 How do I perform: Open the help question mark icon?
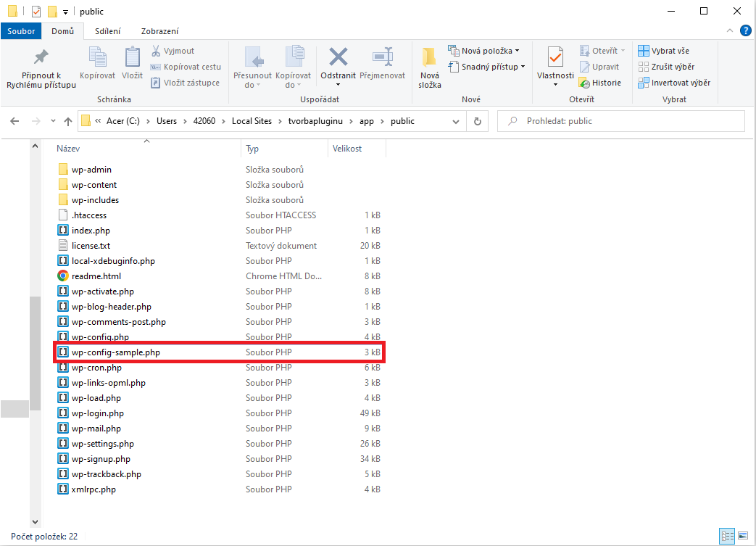(744, 31)
